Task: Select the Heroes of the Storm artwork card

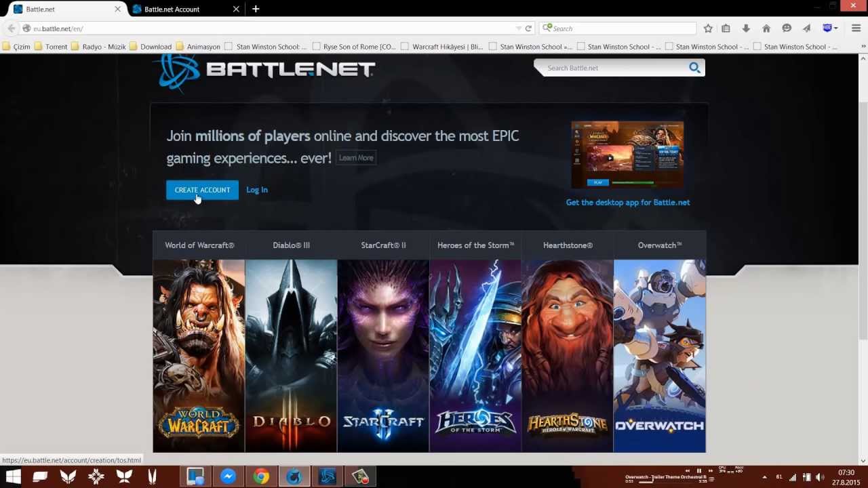Action: [x=475, y=356]
